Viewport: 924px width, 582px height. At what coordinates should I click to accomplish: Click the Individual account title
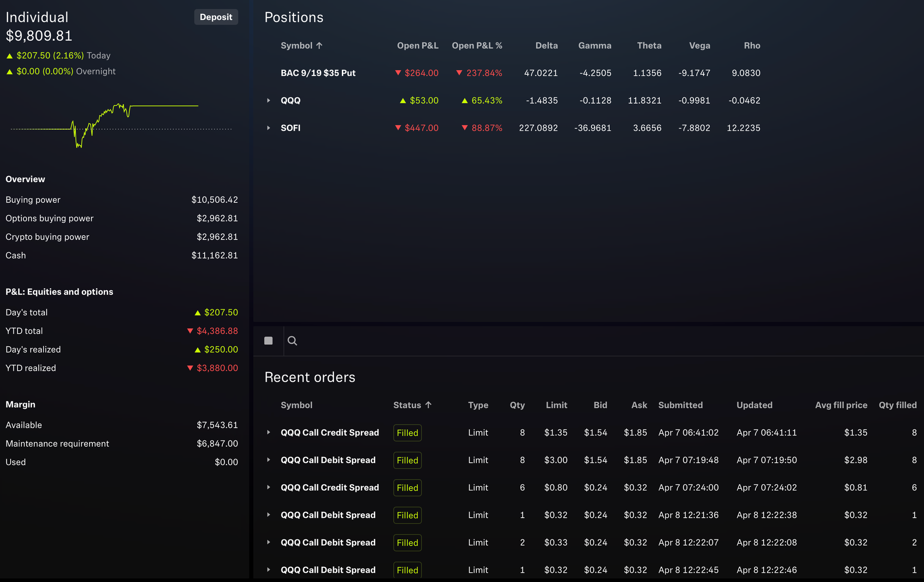coord(37,17)
